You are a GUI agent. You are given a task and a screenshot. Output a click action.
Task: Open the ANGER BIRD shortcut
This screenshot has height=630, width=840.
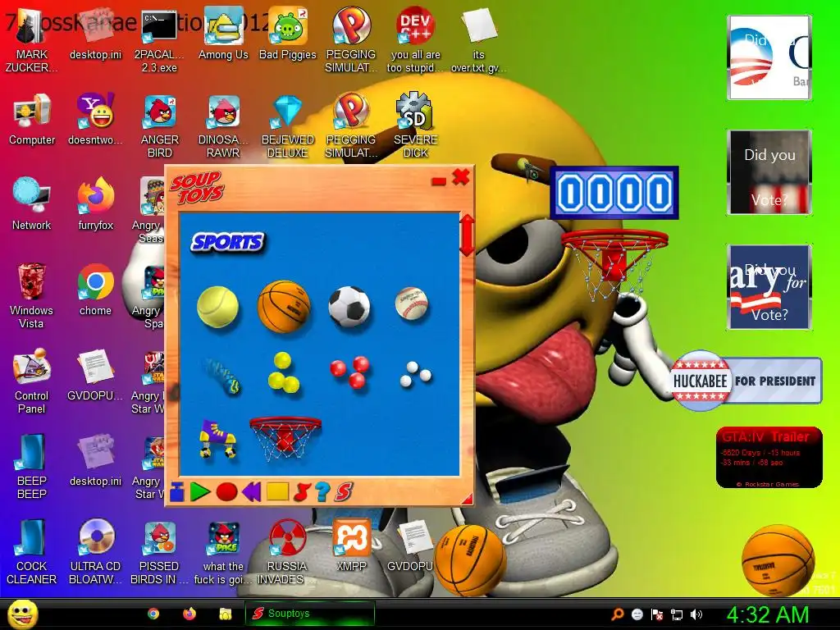pos(160,126)
